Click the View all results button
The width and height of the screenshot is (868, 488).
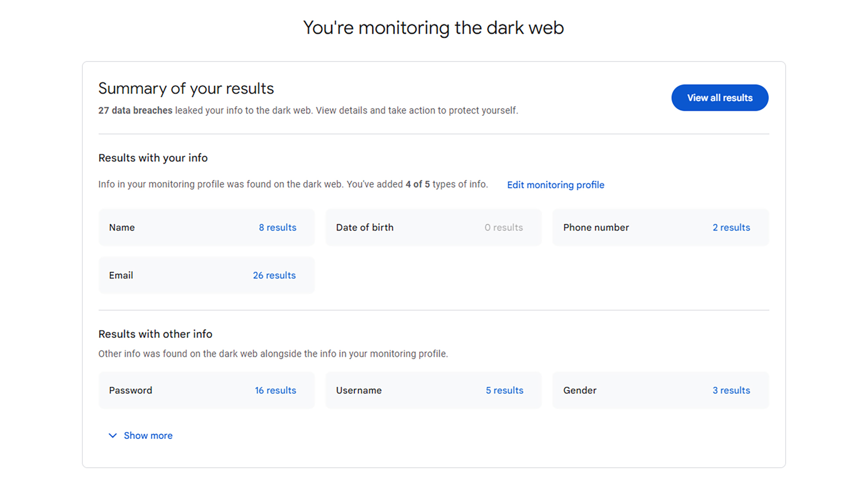point(720,98)
